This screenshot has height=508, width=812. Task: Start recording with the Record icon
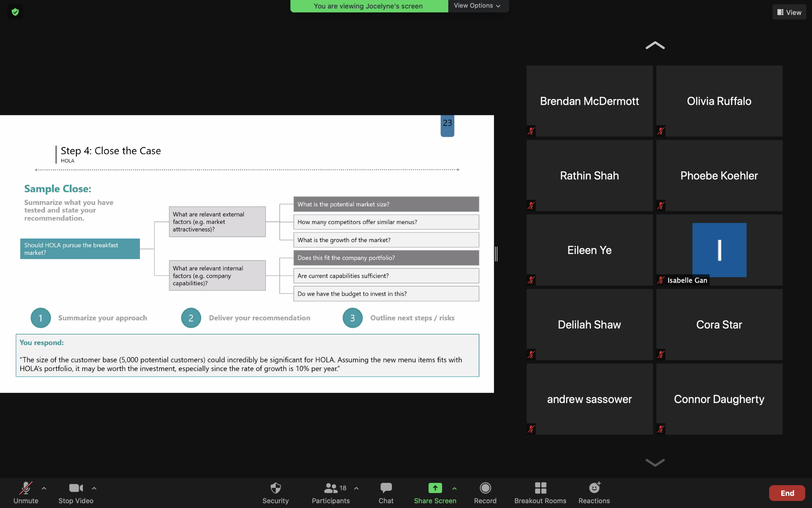tap(485, 488)
